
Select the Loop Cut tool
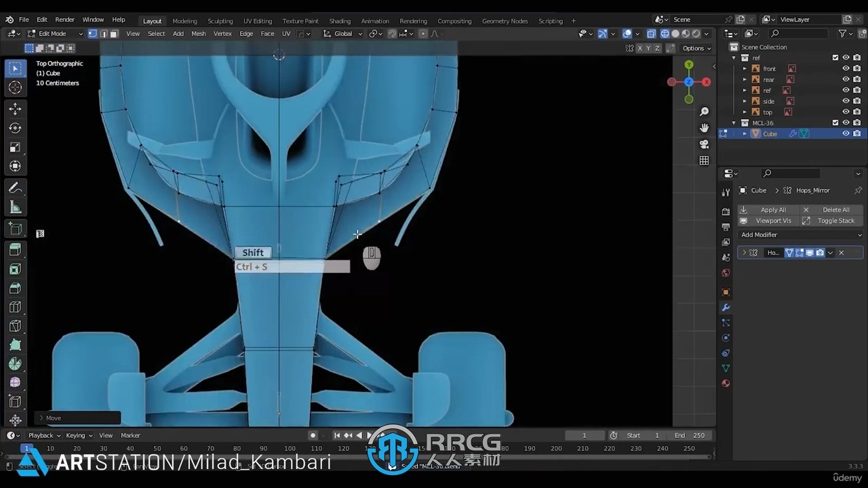point(15,307)
